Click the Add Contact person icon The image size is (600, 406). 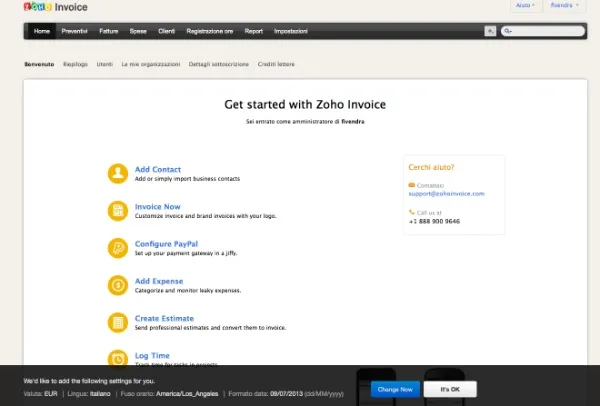(117, 173)
